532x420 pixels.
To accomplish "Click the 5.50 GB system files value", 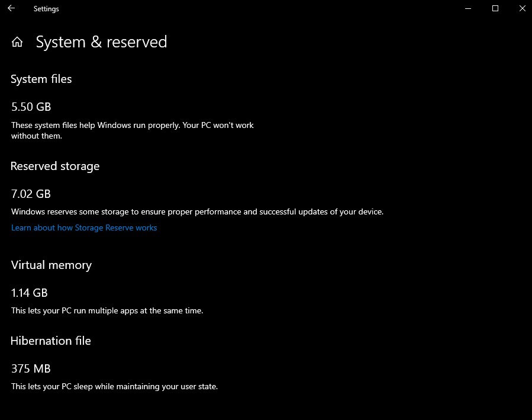I will pyautogui.click(x=31, y=107).
